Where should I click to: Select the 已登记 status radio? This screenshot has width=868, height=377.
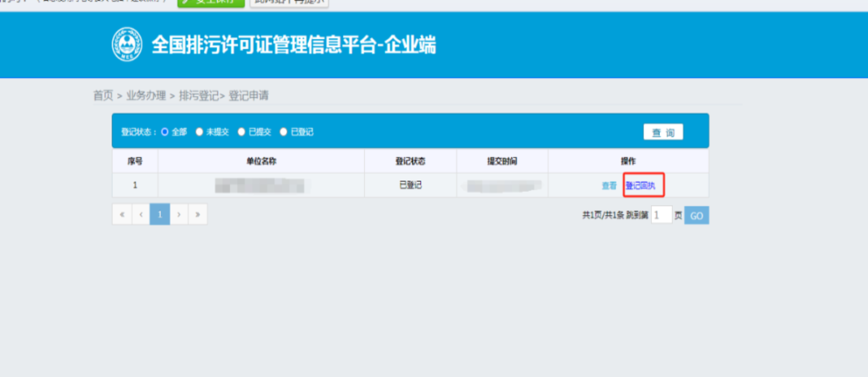point(283,132)
